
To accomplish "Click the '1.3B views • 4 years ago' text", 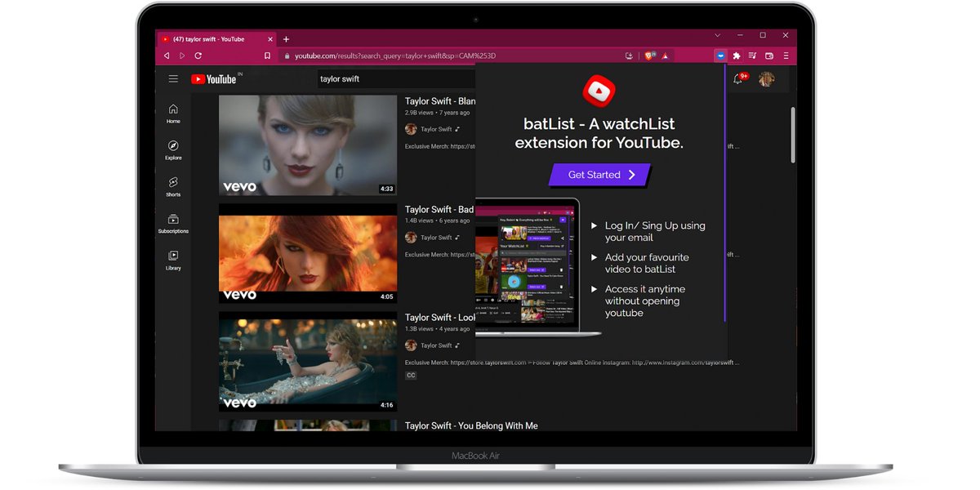I will point(438,328).
